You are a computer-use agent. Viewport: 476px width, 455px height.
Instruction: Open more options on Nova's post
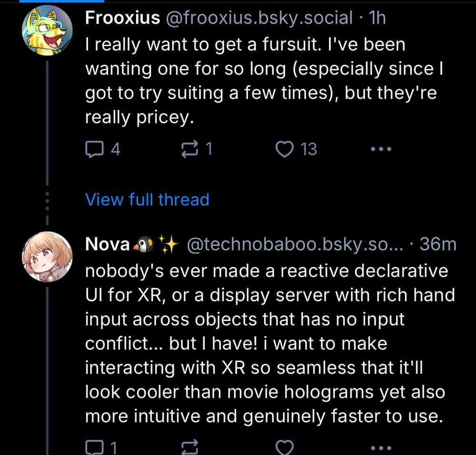pyautogui.click(x=381, y=447)
